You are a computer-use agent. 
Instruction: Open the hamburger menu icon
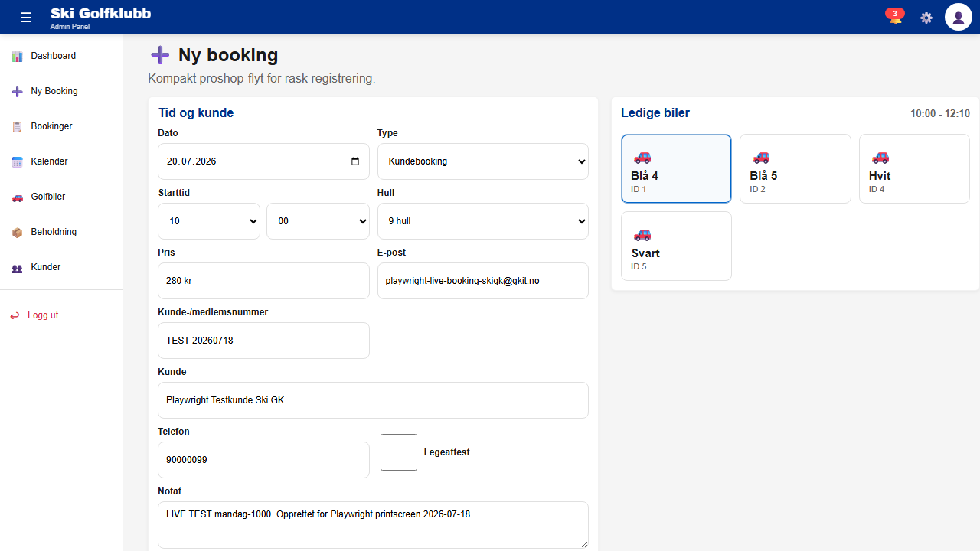27,18
